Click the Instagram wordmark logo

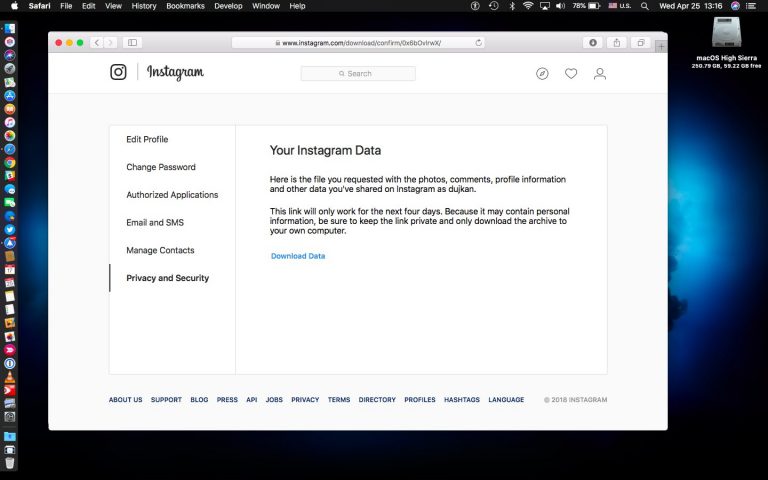175,72
